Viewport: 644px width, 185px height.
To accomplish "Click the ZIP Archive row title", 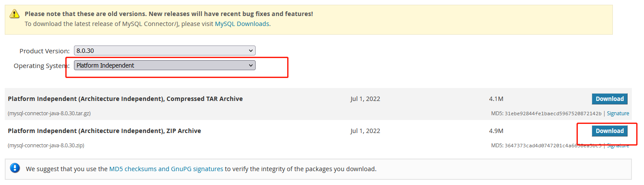I will 104,131.
